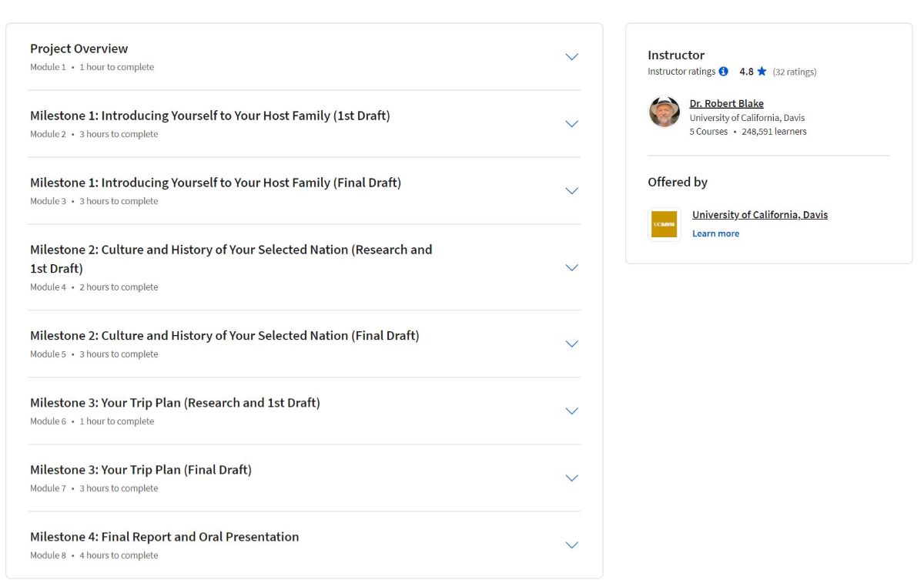Click the blue star beside the 4.8 rating
Image resolution: width=924 pixels, height=587 pixels.
pyautogui.click(x=761, y=71)
